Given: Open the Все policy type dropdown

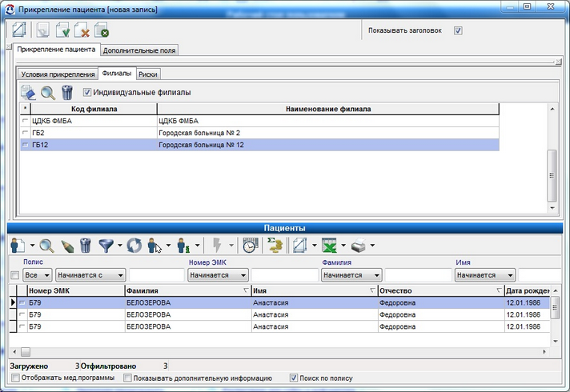Looking at the screenshot, I should click(x=38, y=275).
